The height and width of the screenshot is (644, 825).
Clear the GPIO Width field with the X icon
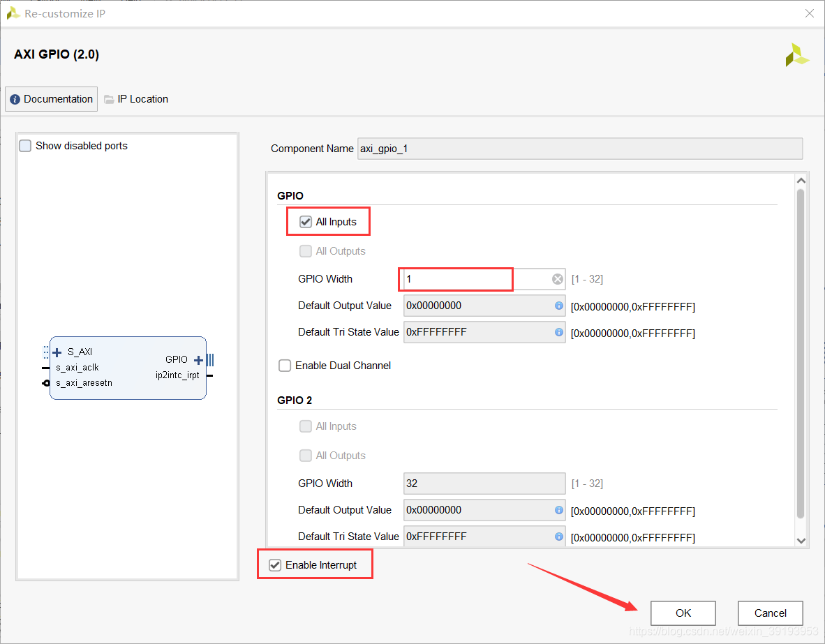pos(558,279)
